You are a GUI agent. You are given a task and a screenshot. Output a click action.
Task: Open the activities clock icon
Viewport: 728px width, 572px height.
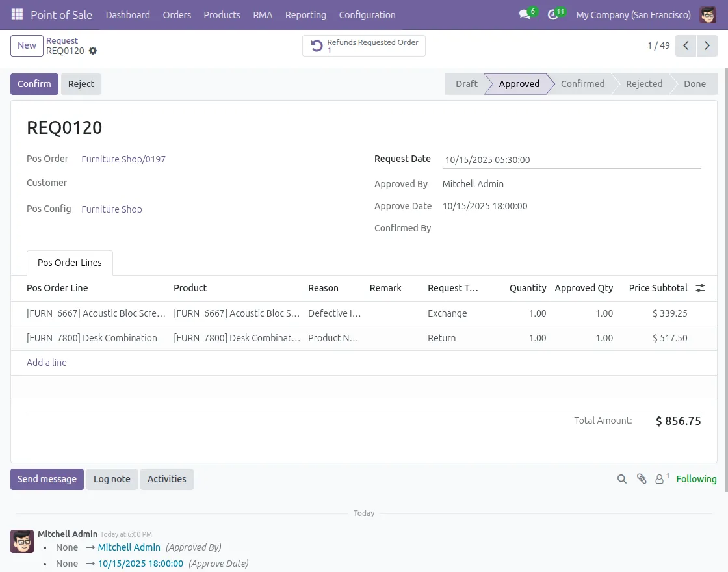pyautogui.click(x=553, y=14)
